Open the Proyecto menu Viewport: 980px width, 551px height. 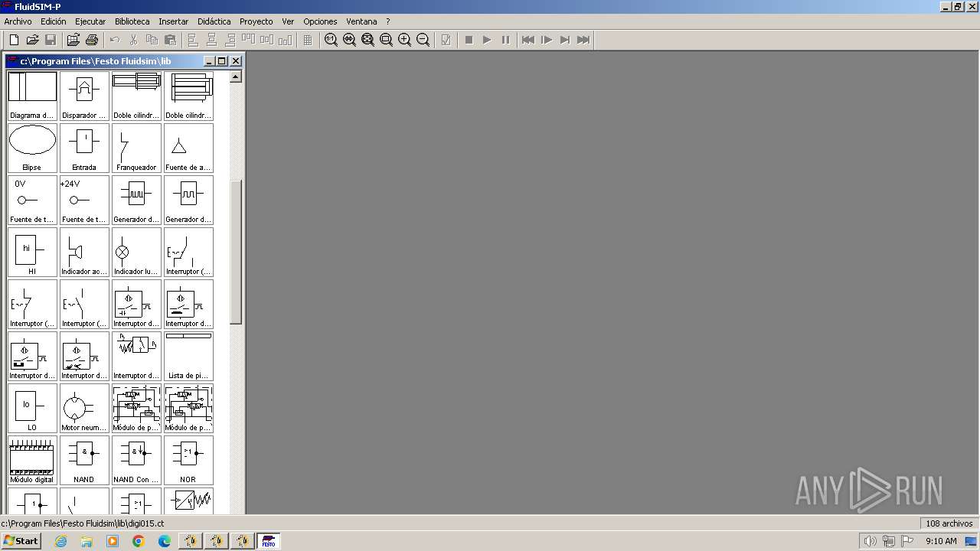256,21
